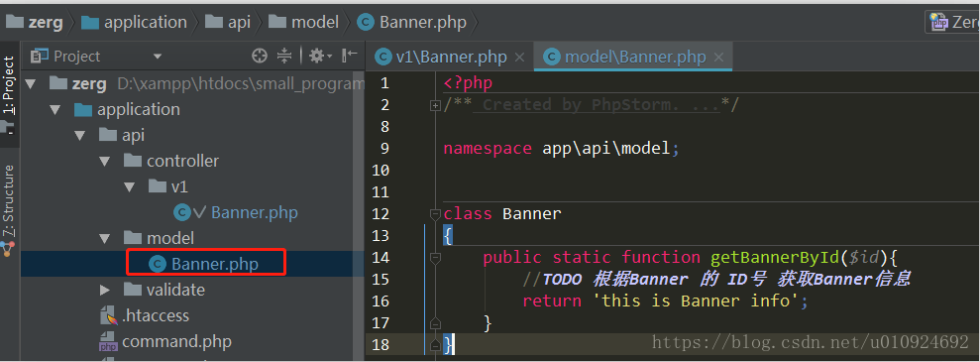Collapse the model folder
This screenshot has width=980, height=362.
[x=104, y=238]
